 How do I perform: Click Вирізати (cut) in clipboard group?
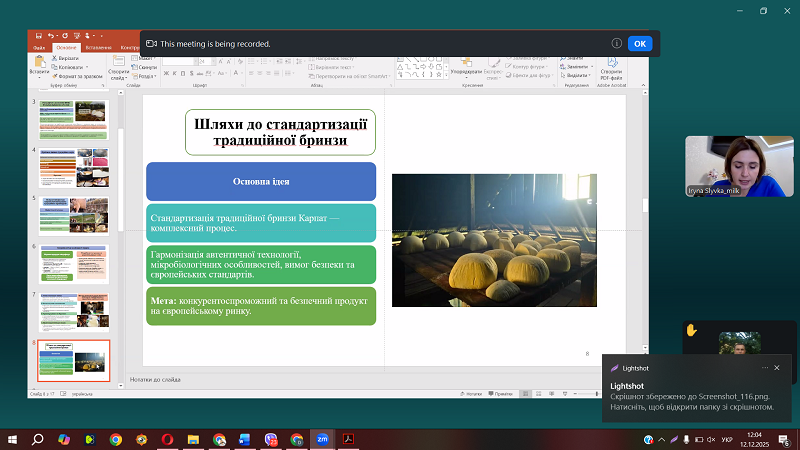pos(65,58)
